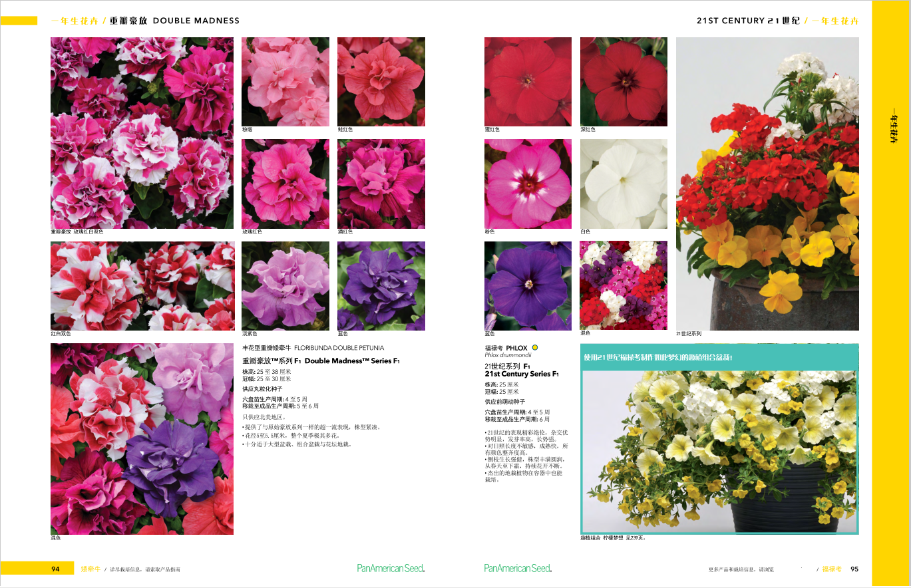Click the 鲑红色 salmon double petunia photo
Image resolution: width=911 pixels, height=588 pixels.
point(381,82)
